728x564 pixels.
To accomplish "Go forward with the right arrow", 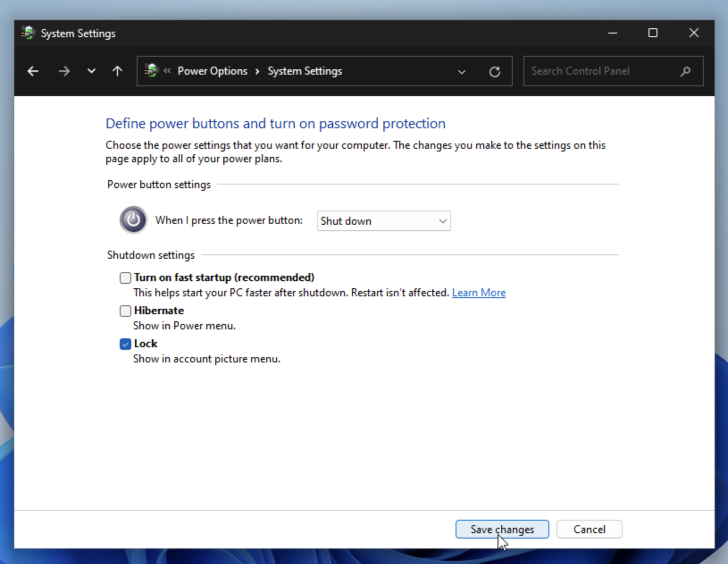I will (x=64, y=71).
